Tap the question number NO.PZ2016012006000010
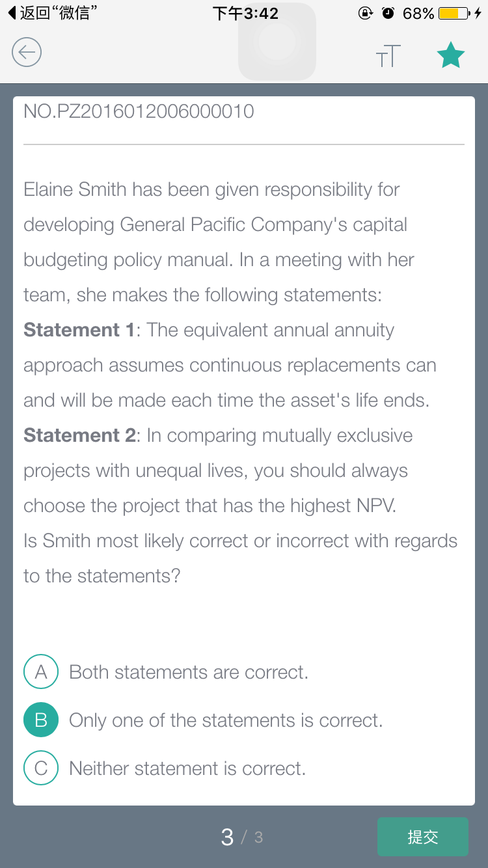This screenshot has width=488, height=868. tap(139, 111)
